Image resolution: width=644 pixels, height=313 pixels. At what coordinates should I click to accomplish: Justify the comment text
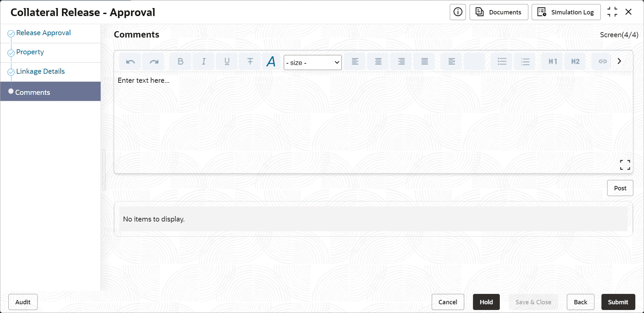(425, 62)
